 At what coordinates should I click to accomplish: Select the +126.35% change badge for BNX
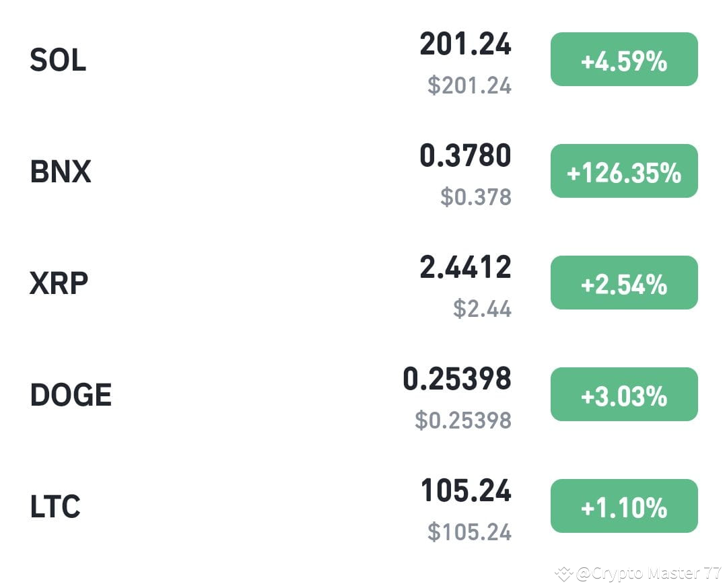[623, 172]
